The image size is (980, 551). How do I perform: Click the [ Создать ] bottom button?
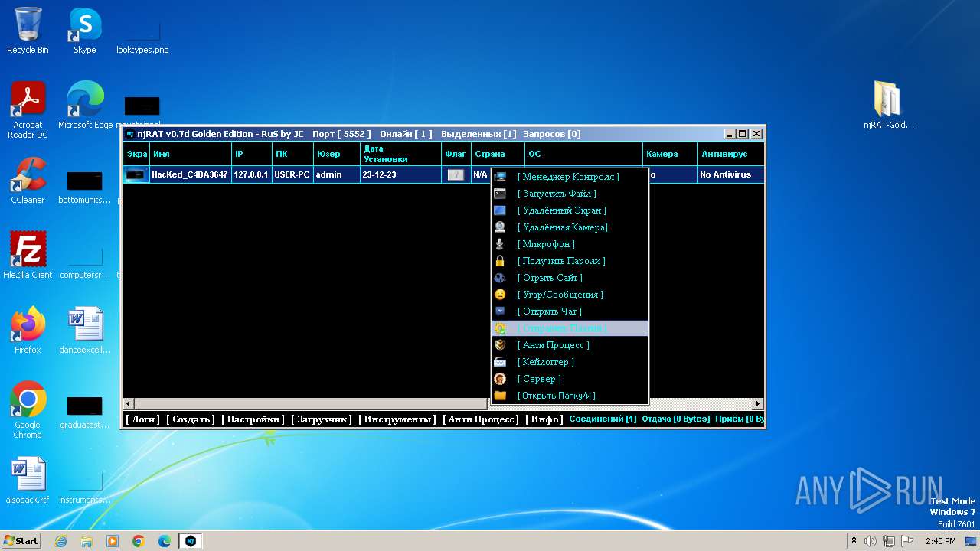coord(191,419)
